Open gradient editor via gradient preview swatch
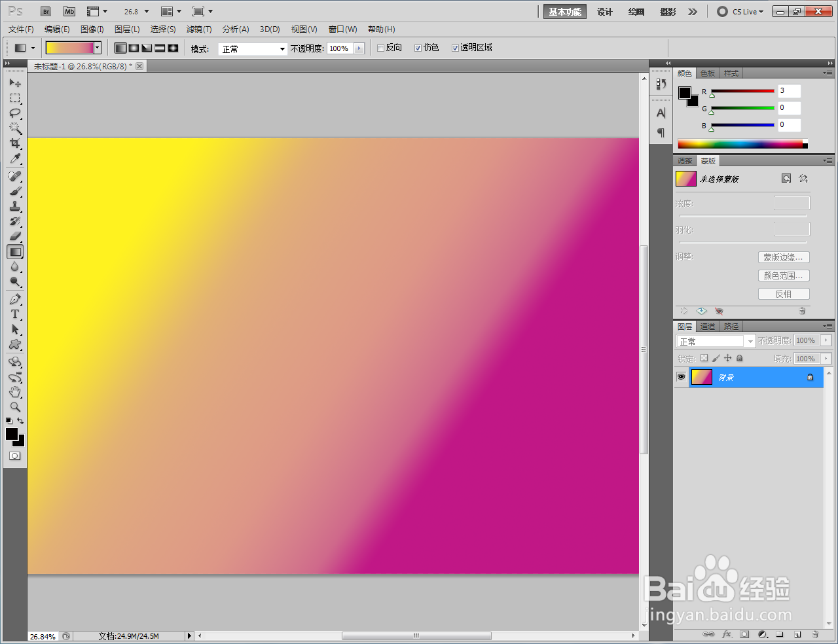 69,48
